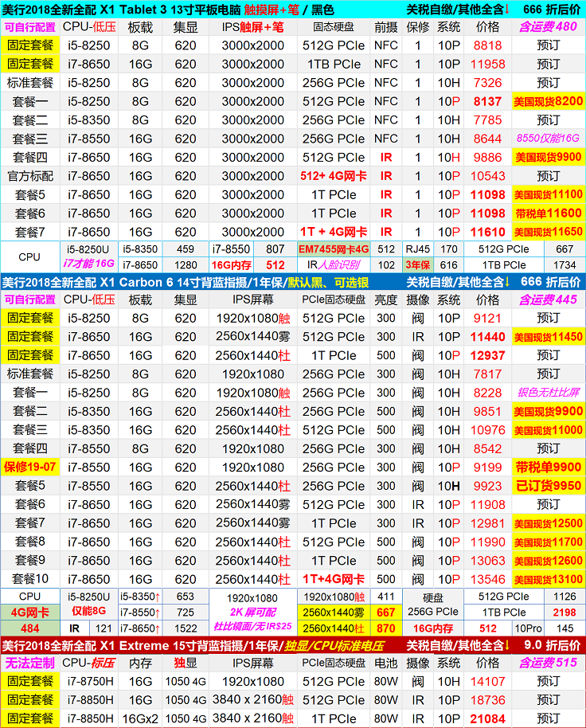Select the yellow cell 已订货9950
The image size is (586, 728).
(x=548, y=486)
